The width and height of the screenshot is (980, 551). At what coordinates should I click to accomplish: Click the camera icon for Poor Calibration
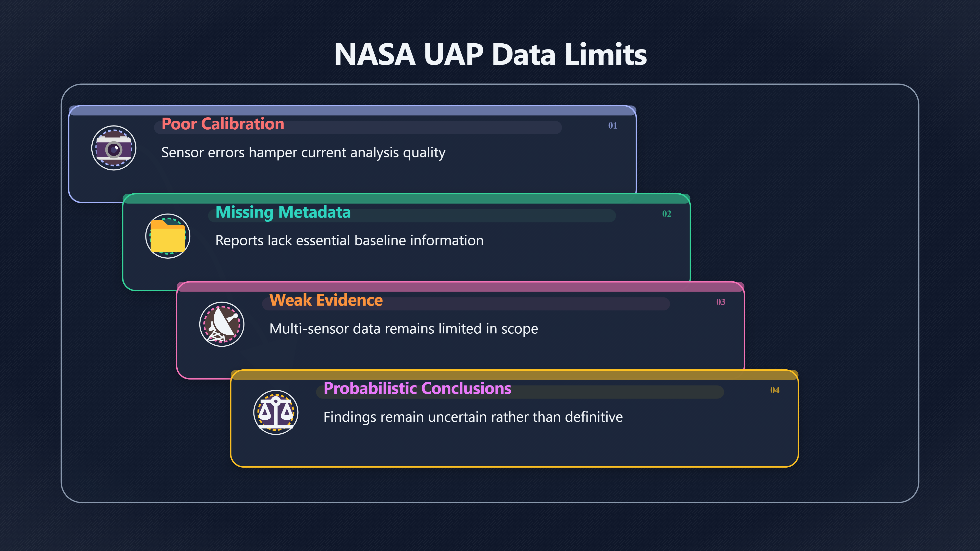(114, 148)
